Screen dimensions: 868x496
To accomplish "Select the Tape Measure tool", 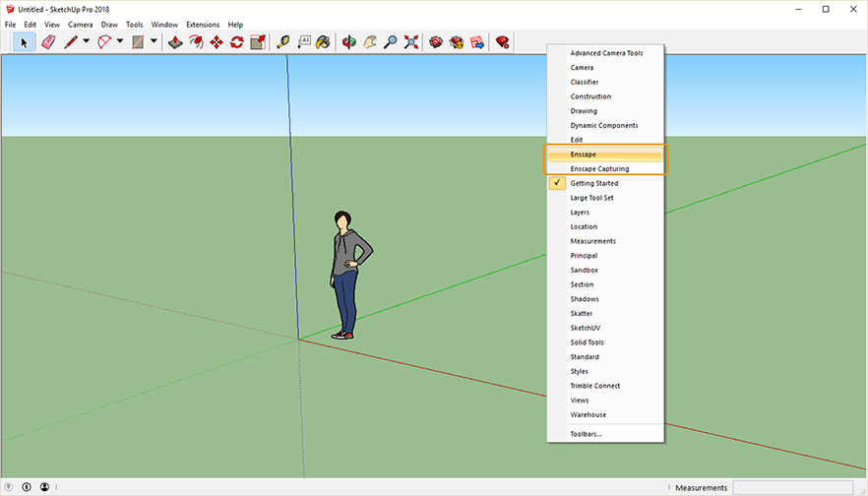I will (283, 41).
